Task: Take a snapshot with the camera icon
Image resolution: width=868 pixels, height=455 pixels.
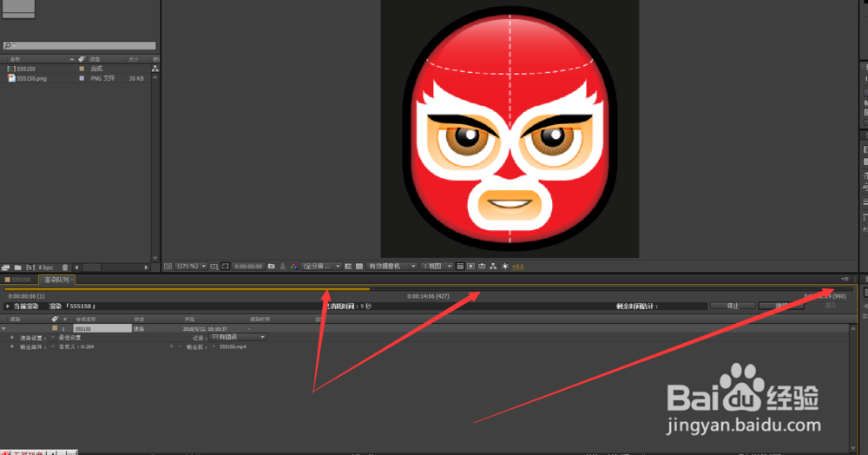Action: [271, 267]
